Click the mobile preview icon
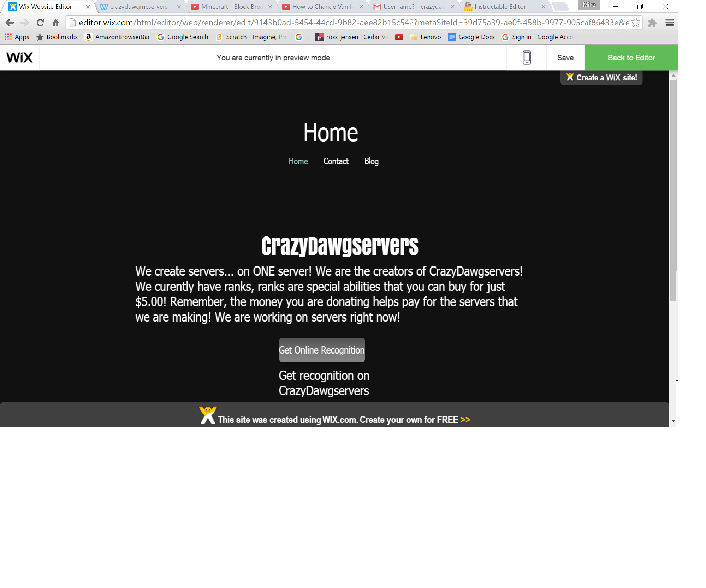 pyautogui.click(x=527, y=58)
